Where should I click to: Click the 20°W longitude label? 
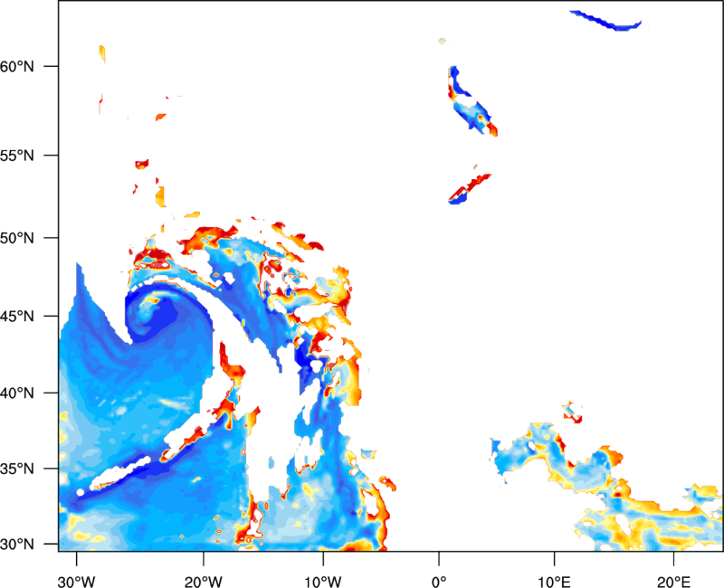203,582
